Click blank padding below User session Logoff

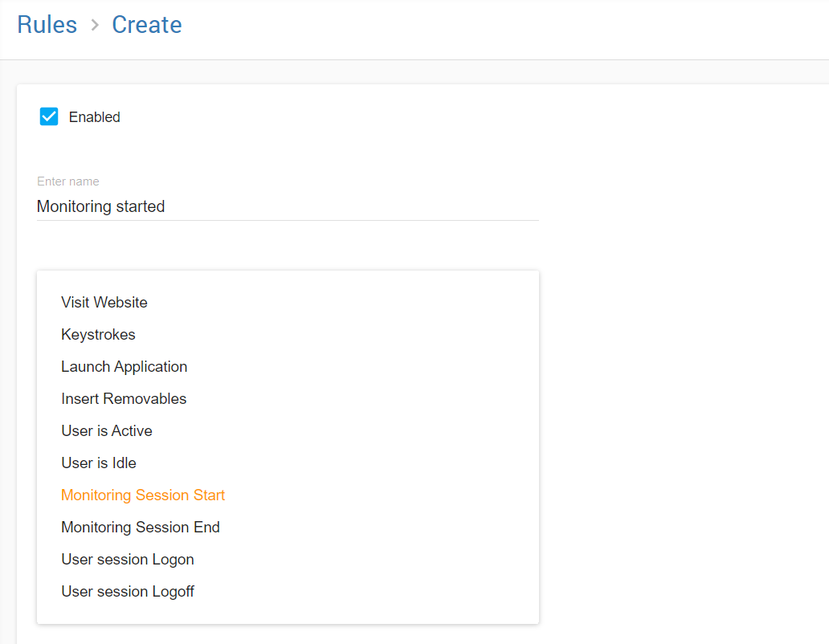click(x=287, y=613)
